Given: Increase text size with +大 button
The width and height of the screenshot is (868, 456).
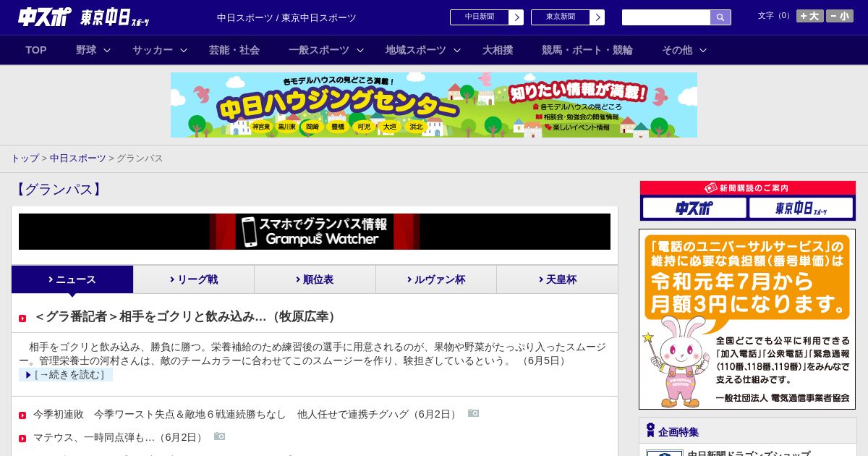Looking at the screenshot, I should click(810, 16).
